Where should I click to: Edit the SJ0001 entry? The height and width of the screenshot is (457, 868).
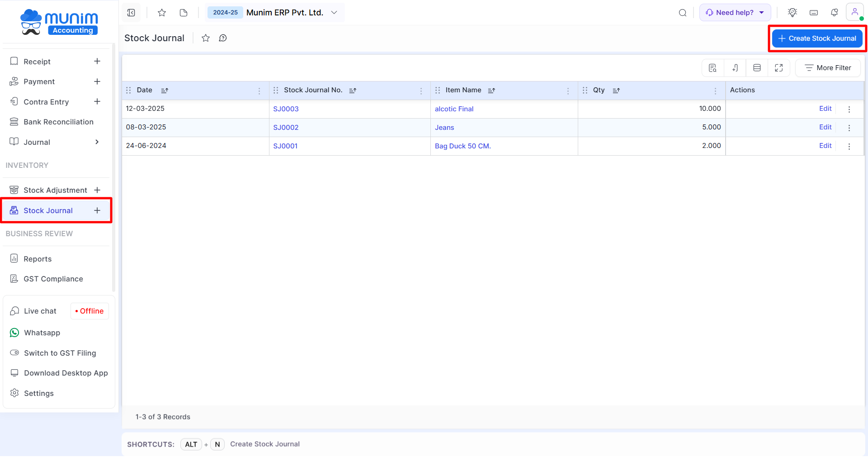pyautogui.click(x=825, y=146)
